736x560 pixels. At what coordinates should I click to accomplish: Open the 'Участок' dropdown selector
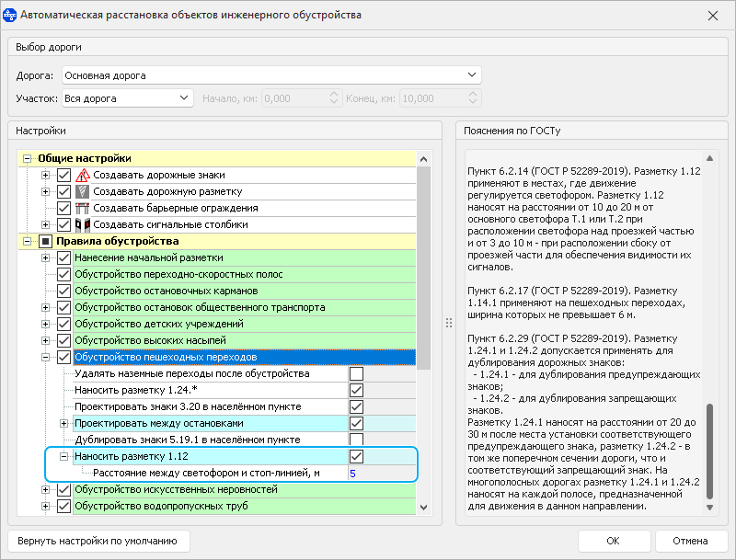(x=182, y=97)
